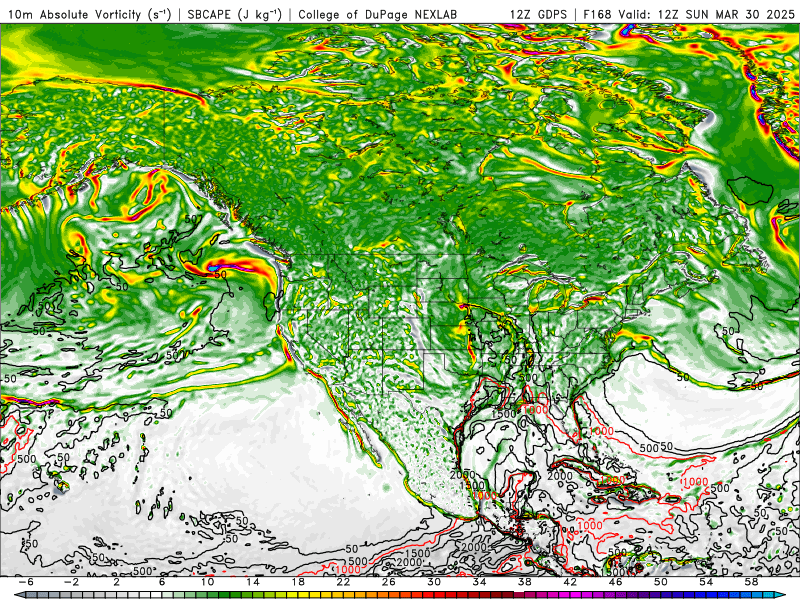The width and height of the screenshot is (800, 600).
Task: Click the -6 tick label on color bar
Action: tap(26, 582)
